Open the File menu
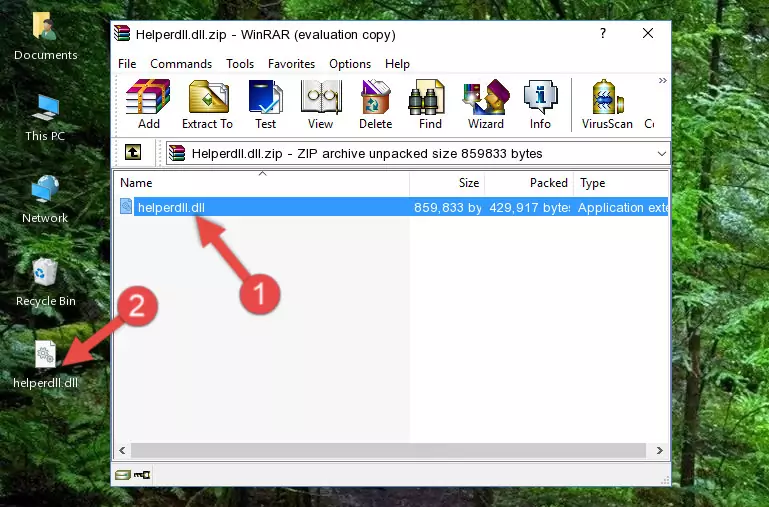The width and height of the screenshot is (769, 507). (127, 64)
